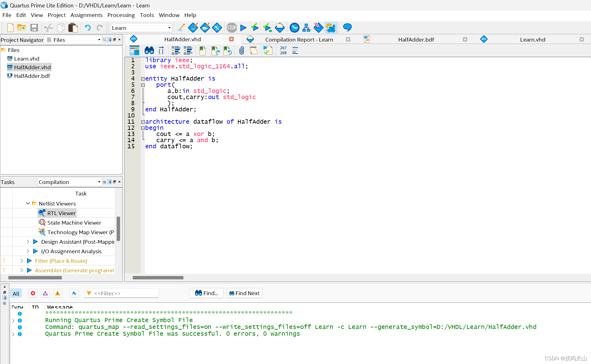
Task: Open the Assignments menu
Action: pos(86,15)
